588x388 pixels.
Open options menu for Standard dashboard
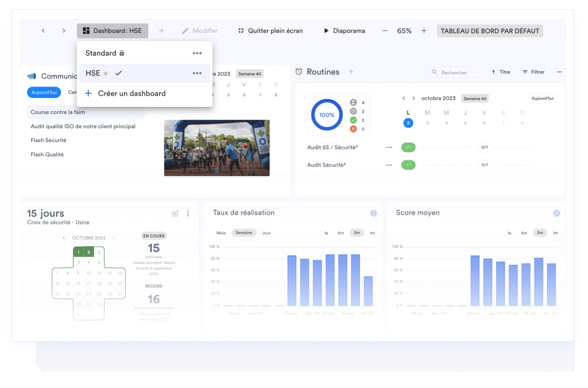coord(197,53)
